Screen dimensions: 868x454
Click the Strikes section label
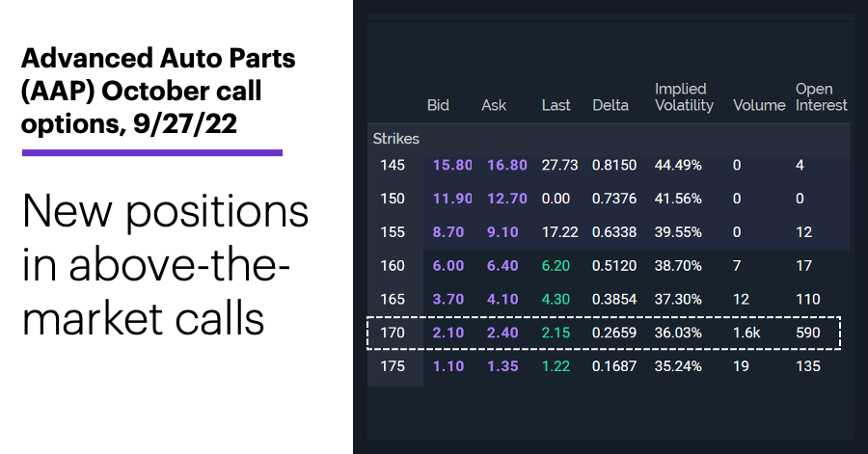point(395,139)
